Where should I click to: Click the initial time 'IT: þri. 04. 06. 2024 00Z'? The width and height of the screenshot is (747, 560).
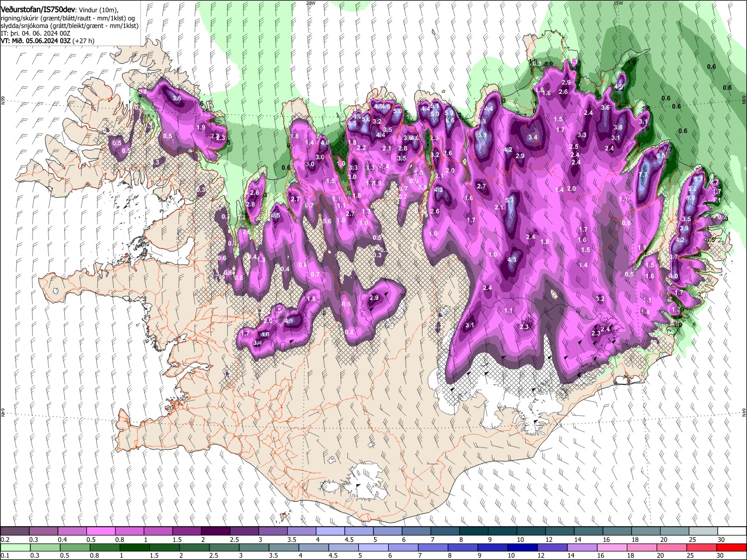[x=36, y=33]
